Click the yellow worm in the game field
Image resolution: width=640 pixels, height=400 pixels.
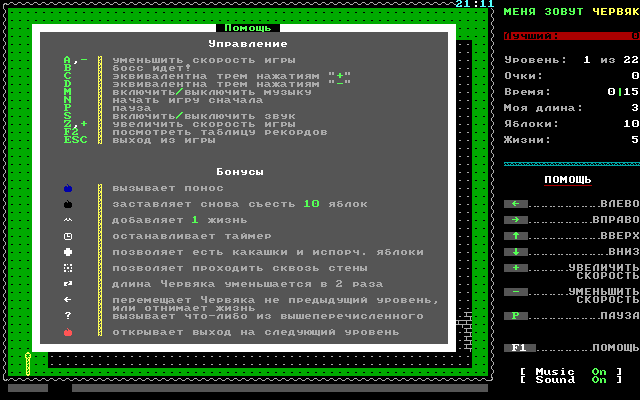[28, 363]
